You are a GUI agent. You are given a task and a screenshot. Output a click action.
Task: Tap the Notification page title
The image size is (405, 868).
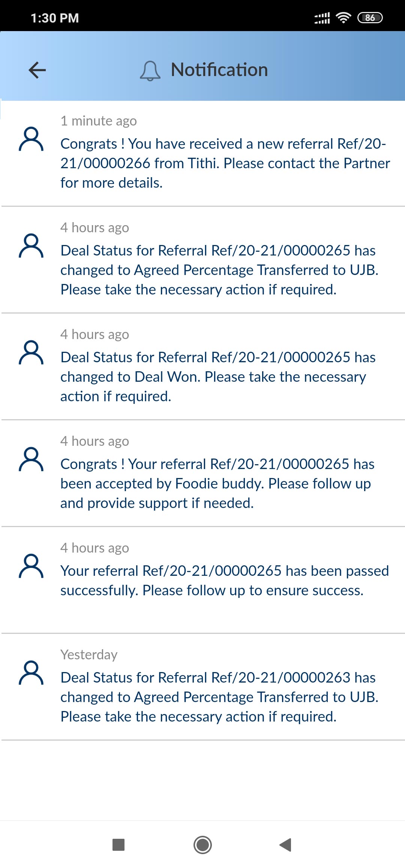[x=219, y=70]
